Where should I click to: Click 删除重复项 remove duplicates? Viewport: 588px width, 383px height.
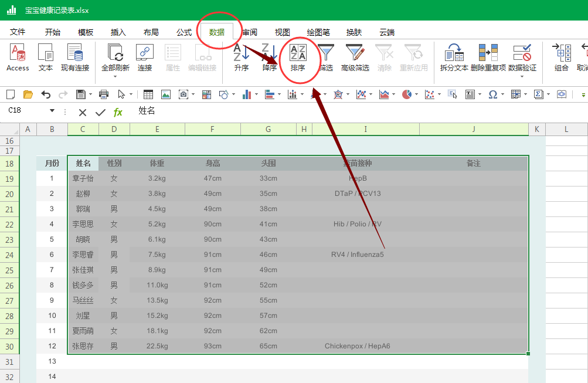488,57
